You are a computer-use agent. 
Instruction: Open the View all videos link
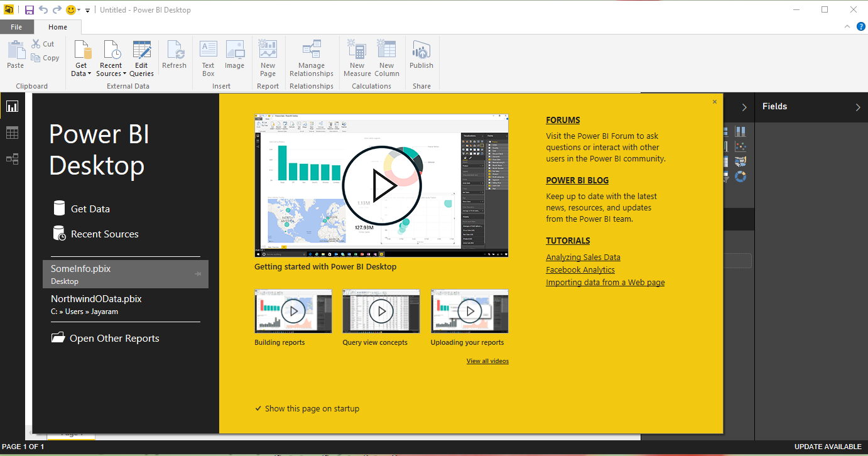point(488,361)
